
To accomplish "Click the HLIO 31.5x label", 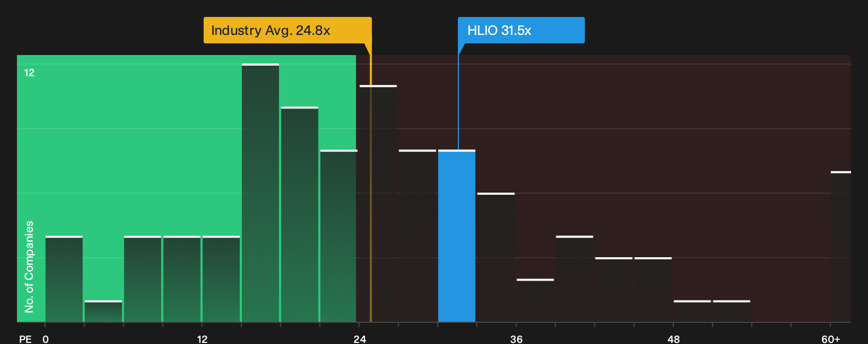I will 521,30.
